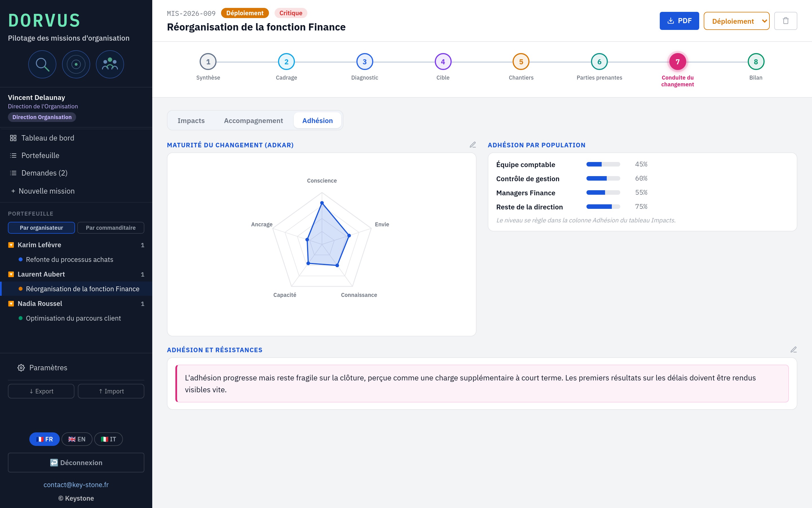This screenshot has width=812, height=508.
Task: Open the people group icon in sidebar
Action: pos(110,64)
